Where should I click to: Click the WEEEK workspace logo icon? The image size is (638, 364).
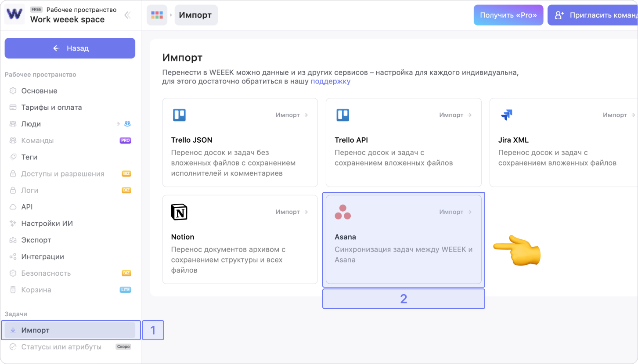click(x=14, y=14)
